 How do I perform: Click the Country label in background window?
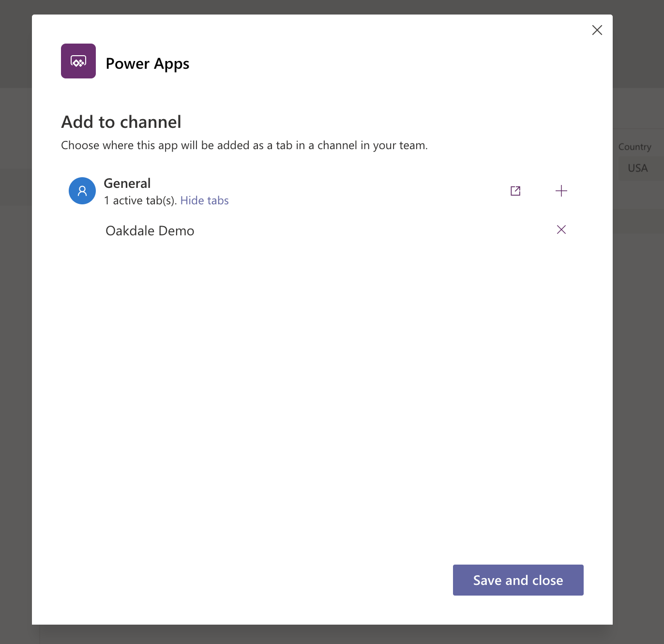[634, 147]
